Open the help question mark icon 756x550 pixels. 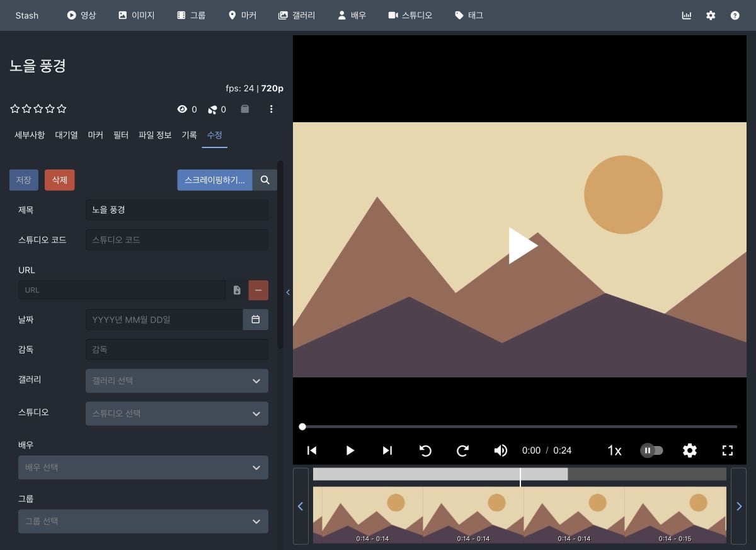pyautogui.click(x=735, y=15)
